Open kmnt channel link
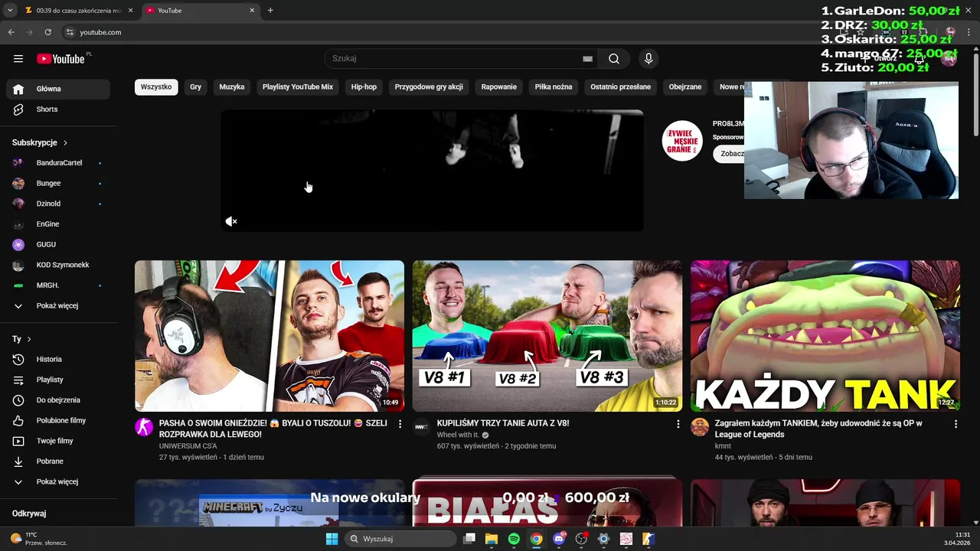 tap(723, 446)
